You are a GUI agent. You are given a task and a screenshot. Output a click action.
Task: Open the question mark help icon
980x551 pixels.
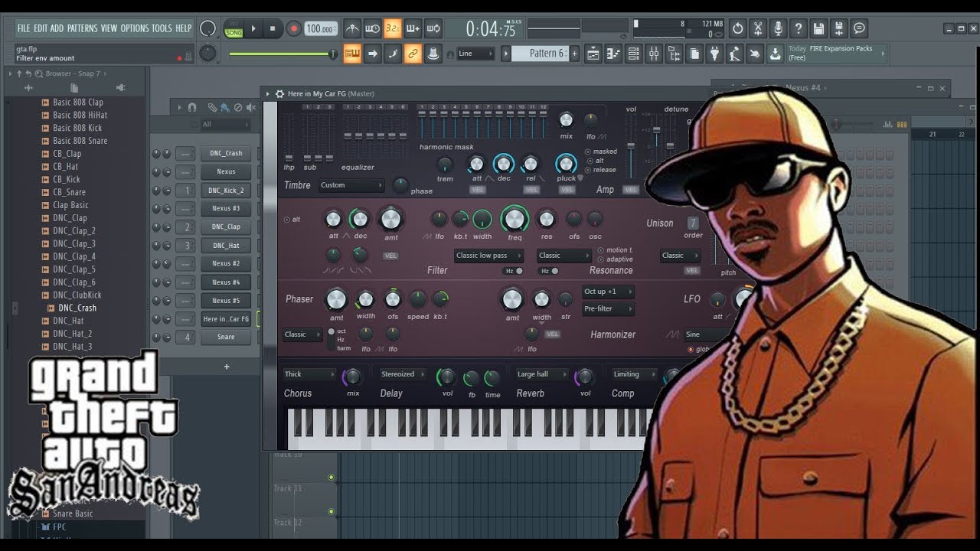[799, 28]
